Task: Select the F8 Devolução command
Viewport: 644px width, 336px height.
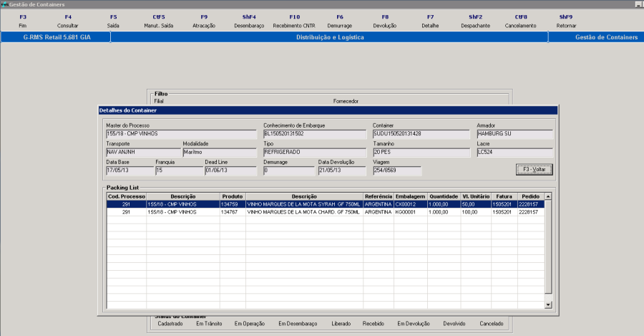Action: click(x=385, y=21)
